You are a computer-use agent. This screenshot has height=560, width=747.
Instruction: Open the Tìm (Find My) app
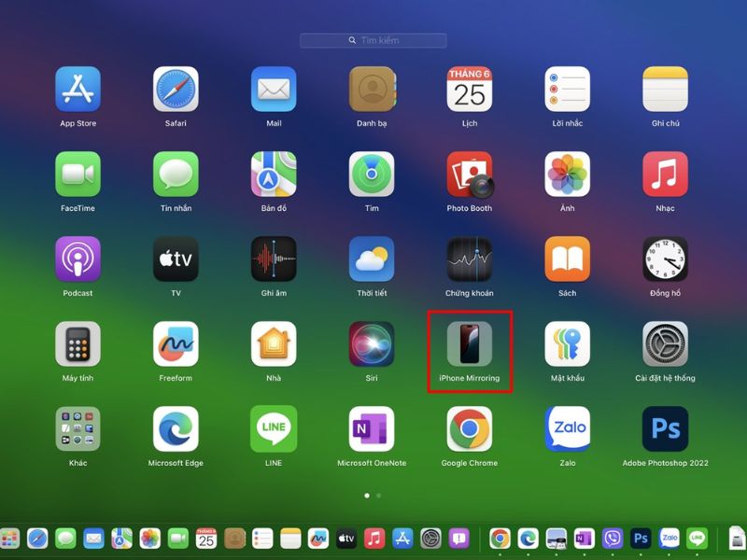click(372, 174)
